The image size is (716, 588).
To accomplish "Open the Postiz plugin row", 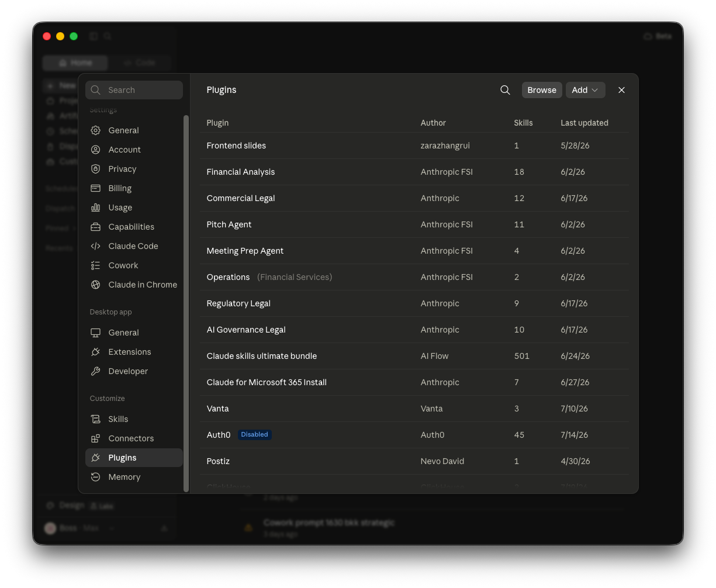I will click(414, 461).
